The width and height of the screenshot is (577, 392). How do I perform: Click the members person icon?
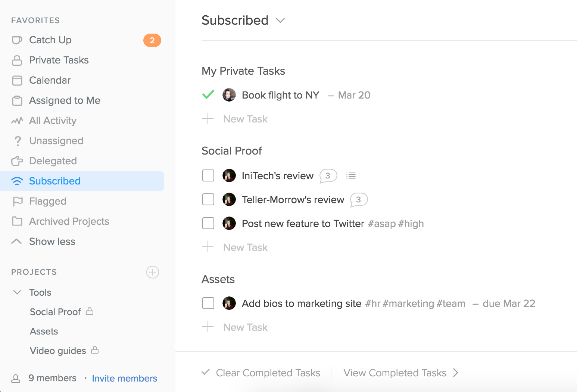point(16,379)
